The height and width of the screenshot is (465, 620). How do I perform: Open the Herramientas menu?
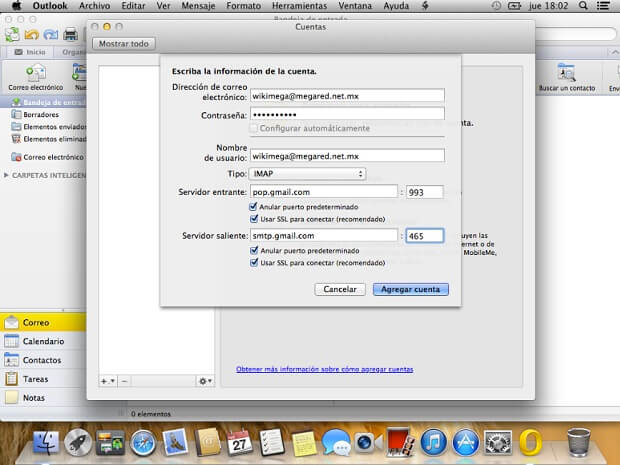[x=299, y=6]
